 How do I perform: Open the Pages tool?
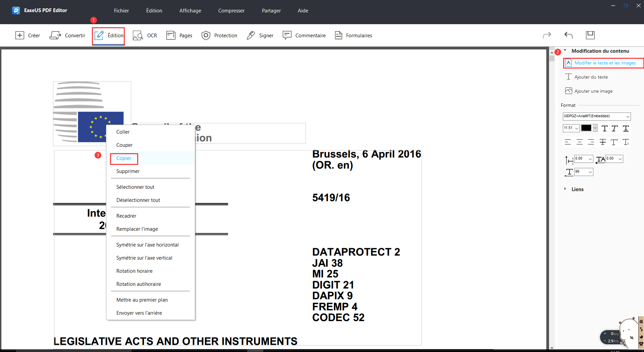pyautogui.click(x=179, y=35)
